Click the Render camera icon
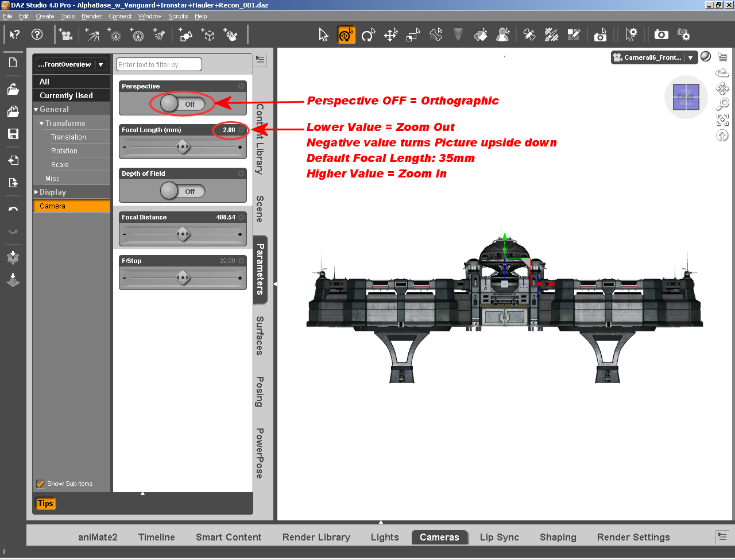Image resolution: width=735 pixels, height=560 pixels. [x=661, y=35]
